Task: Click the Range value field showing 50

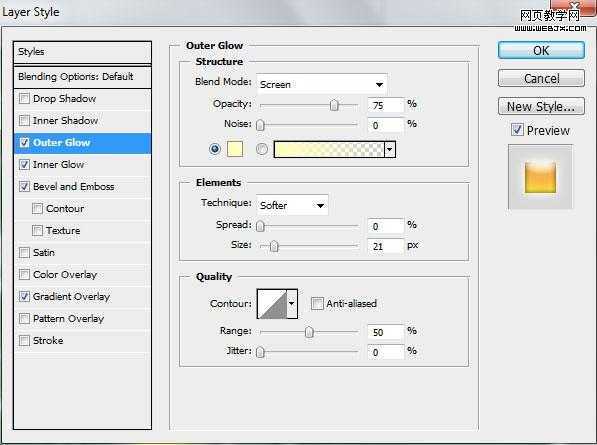Action: click(385, 332)
